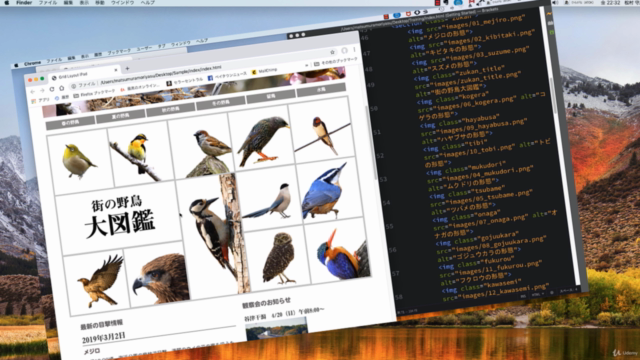The image size is (640, 360).
Task: Click the 夏の野鳥 navigation button
Action: (x=120, y=116)
